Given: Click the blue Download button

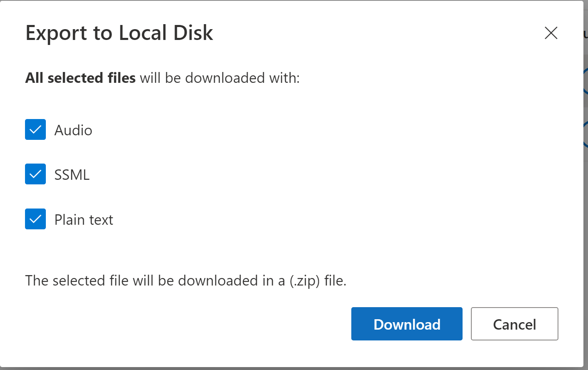Looking at the screenshot, I should (407, 324).
